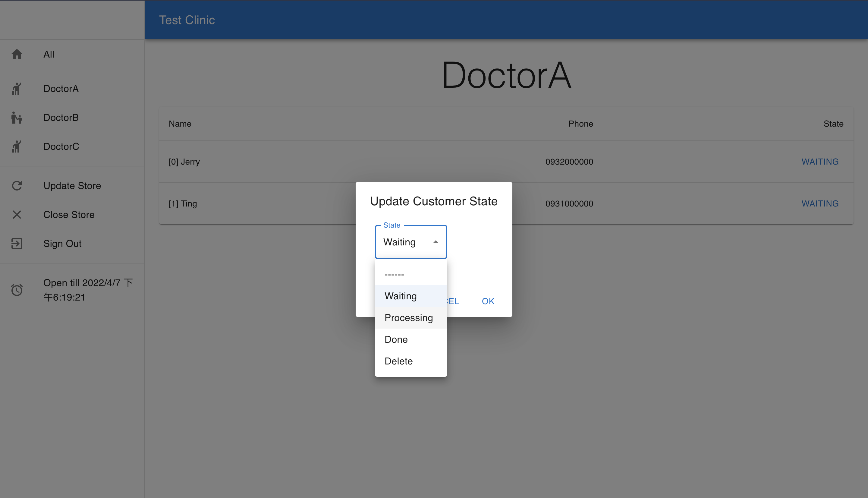Image resolution: width=868 pixels, height=498 pixels.
Task: Click the Close Store X icon
Action: [17, 214]
